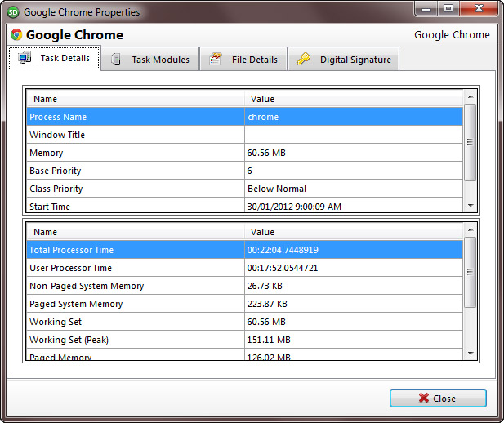Select the Total Processor Time row
The height and width of the screenshot is (423, 504).
[136, 250]
